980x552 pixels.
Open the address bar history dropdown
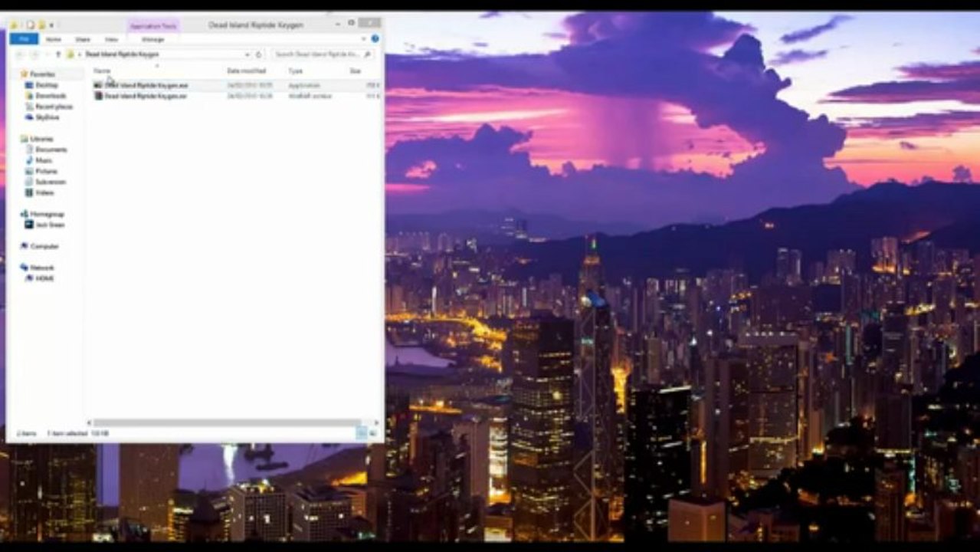coord(247,54)
